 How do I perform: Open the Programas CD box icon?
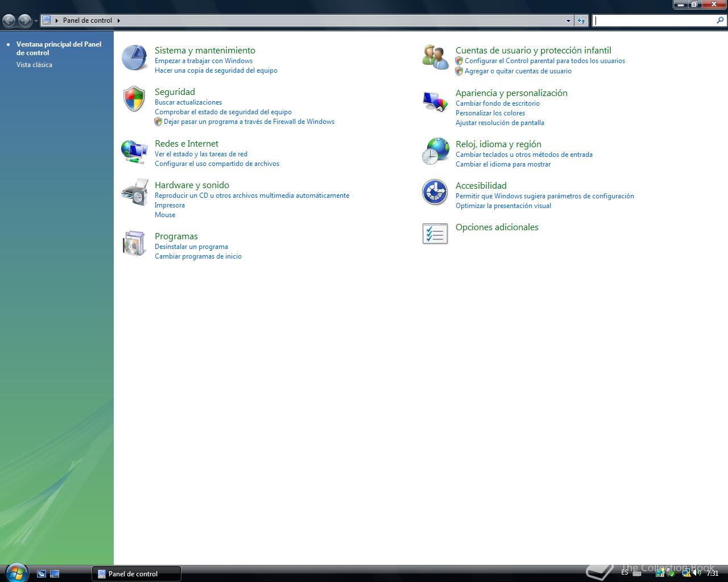[135, 243]
